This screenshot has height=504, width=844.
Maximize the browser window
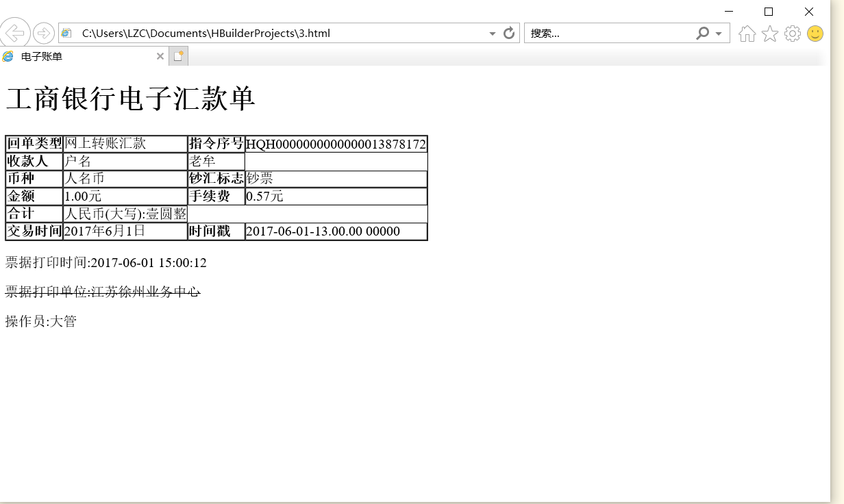(x=769, y=12)
